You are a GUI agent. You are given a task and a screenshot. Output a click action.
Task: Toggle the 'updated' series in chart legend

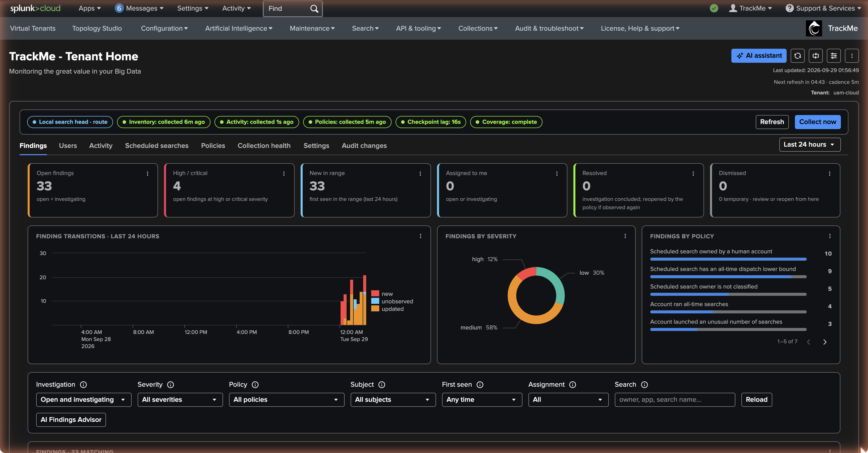387,309
